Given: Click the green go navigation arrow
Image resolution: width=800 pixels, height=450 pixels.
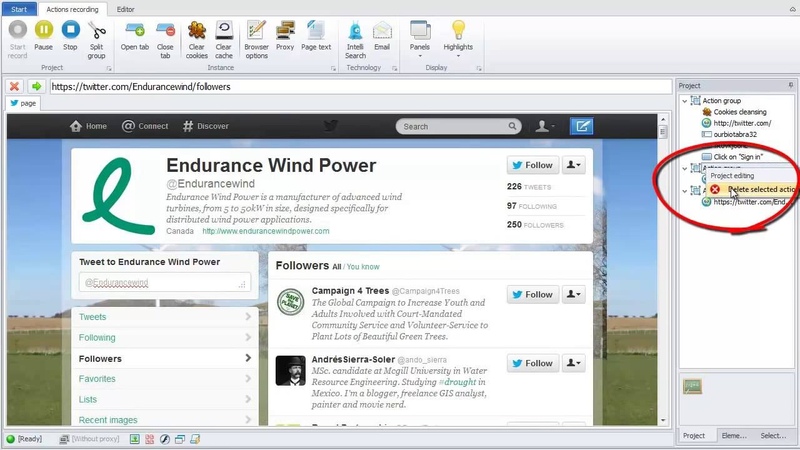Looking at the screenshot, I should pyautogui.click(x=35, y=87).
